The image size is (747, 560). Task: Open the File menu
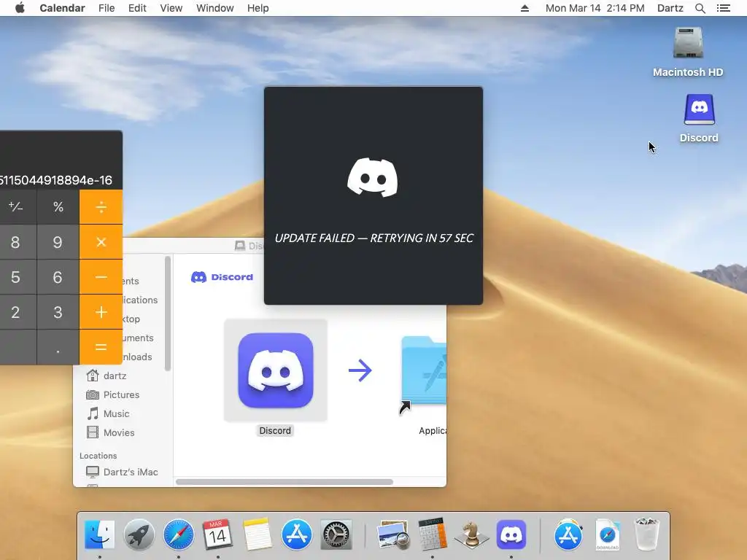107,8
